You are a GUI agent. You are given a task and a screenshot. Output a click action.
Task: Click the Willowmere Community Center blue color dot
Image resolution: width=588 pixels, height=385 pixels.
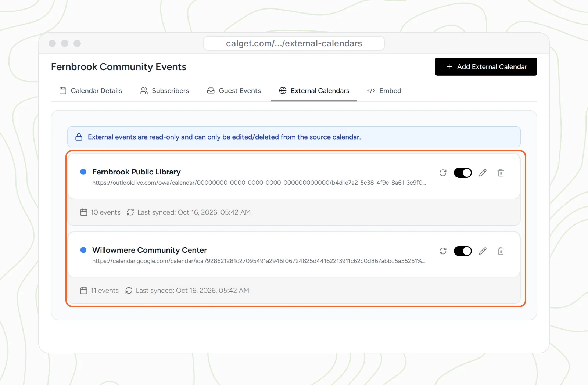tap(83, 250)
